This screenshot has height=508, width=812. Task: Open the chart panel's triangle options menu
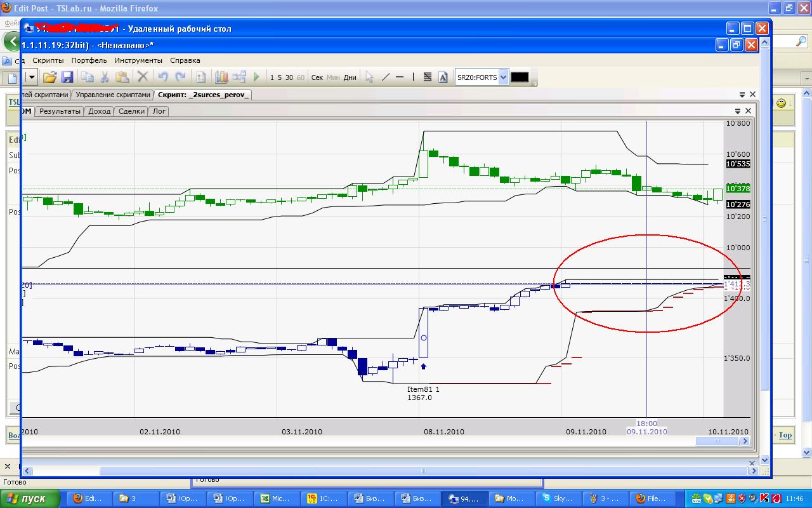(738, 111)
